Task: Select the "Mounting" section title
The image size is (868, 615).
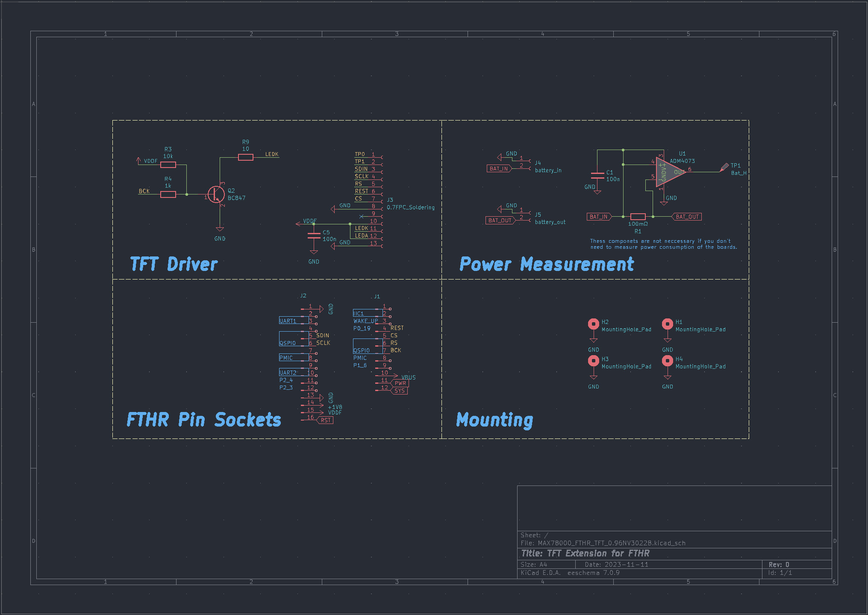Action: [x=494, y=420]
